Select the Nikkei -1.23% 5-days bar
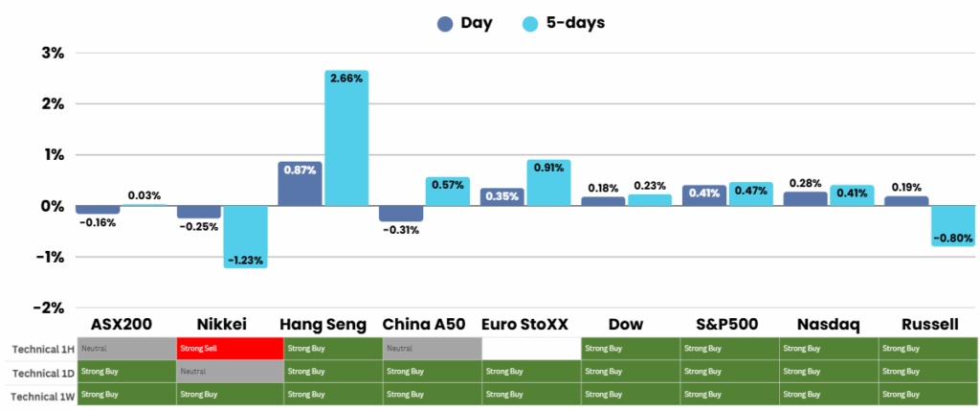 click(246, 236)
